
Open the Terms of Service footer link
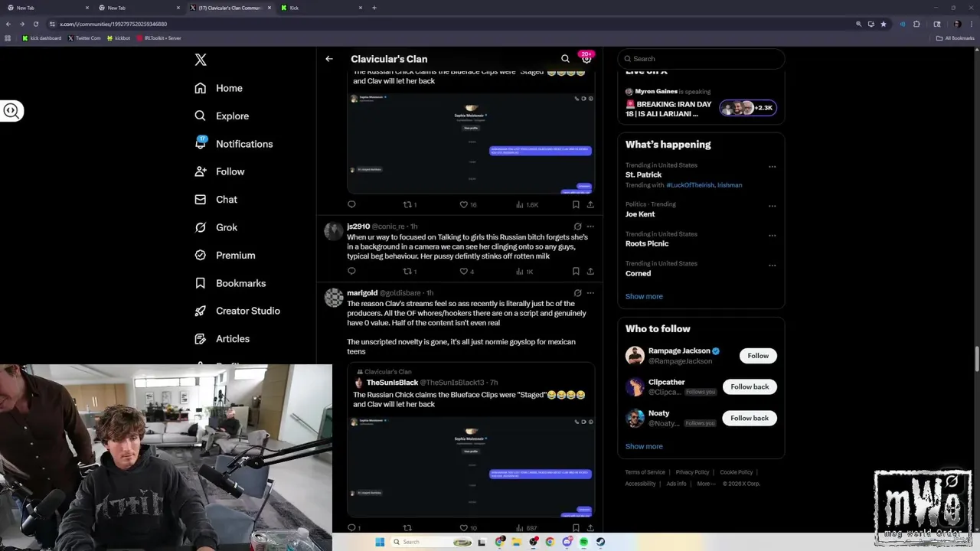click(645, 472)
